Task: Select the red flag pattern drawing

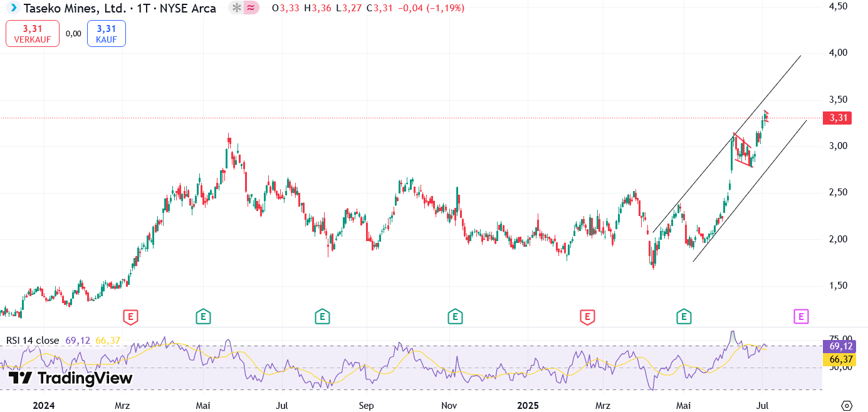Action: [x=743, y=150]
